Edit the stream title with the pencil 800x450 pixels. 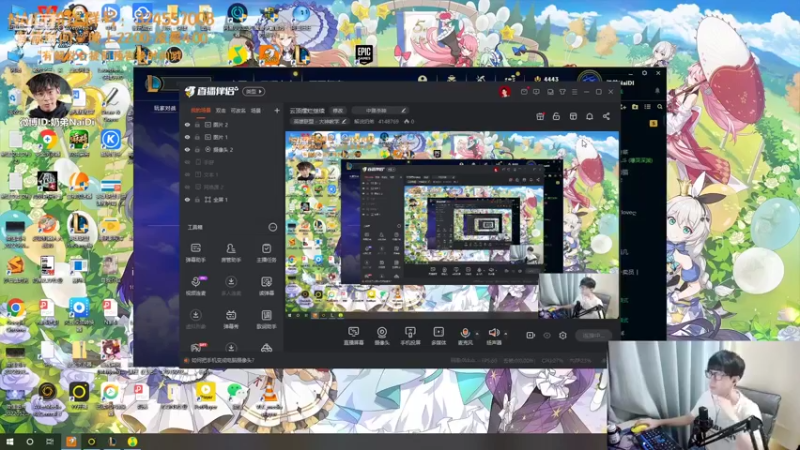click(x=404, y=110)
